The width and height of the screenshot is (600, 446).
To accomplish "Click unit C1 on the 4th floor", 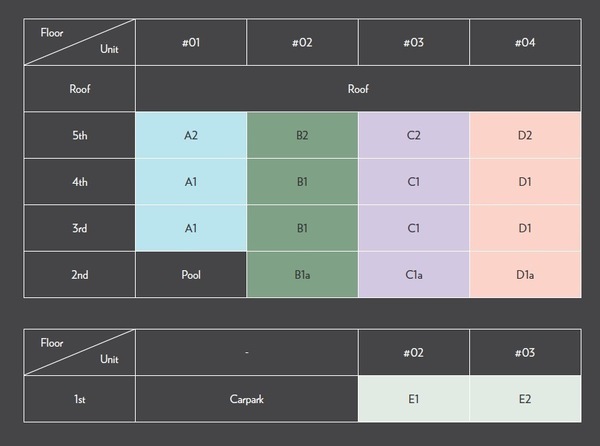I will 413,182.
